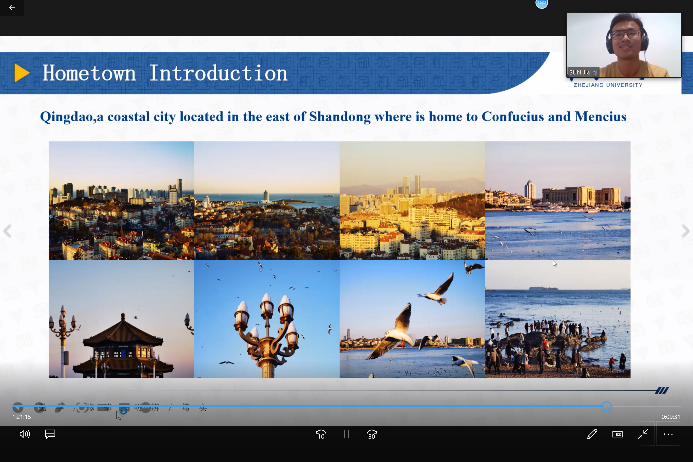Image resolution: width=693 pixels, height=462 pixels.
Task: Advance to next slide with right chevron
Action: (x=685, y=231)
